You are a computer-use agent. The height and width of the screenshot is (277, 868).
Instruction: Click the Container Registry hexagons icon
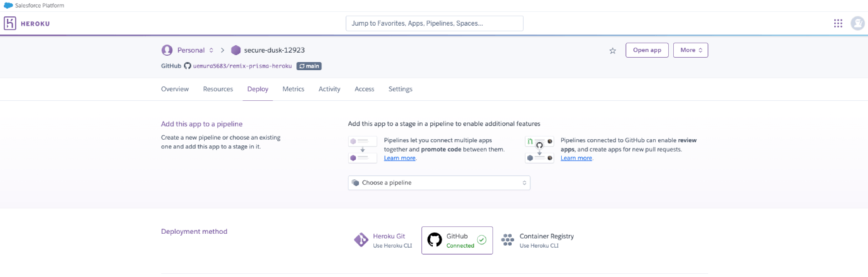click(508, 240)
